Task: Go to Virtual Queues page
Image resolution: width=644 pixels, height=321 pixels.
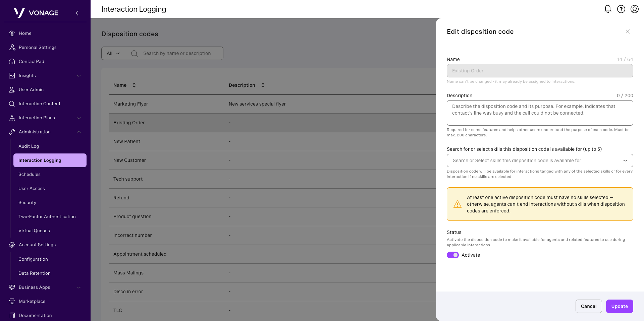Action: click(34, 231)
